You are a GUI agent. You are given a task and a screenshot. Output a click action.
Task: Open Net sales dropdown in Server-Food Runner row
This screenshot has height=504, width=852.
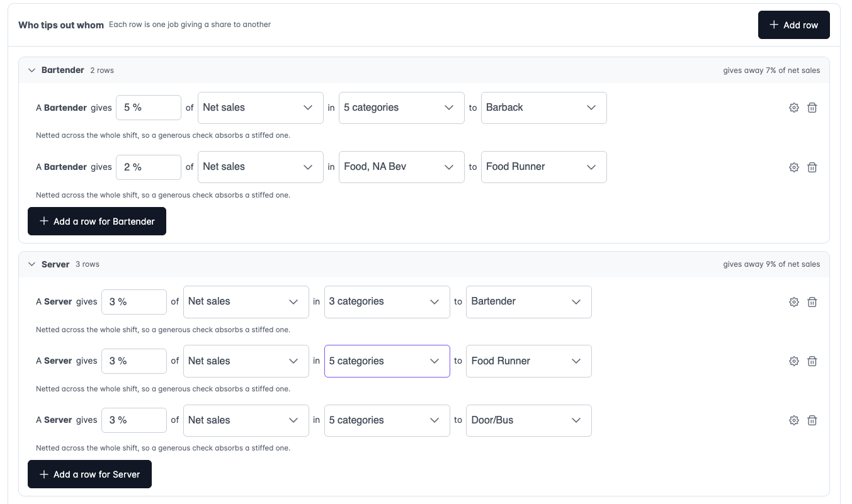246,361
